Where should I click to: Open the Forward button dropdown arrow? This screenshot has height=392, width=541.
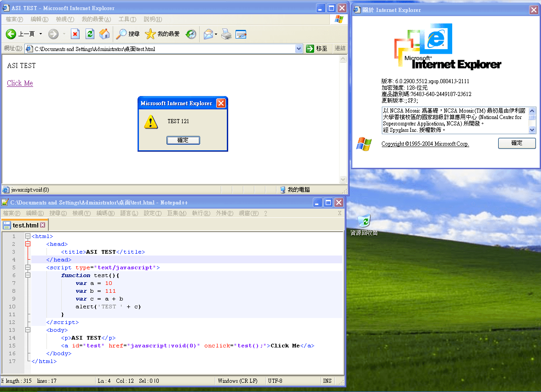point(64,34)
